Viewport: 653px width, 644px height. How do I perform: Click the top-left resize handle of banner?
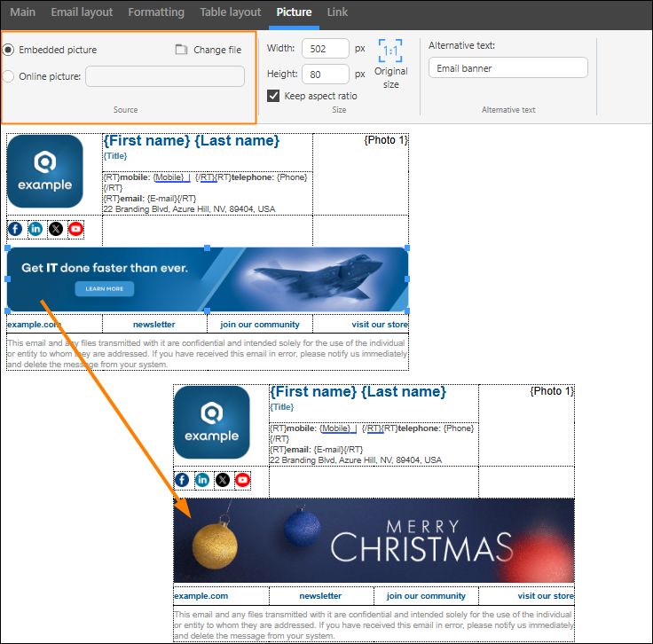tap(7, 248)
